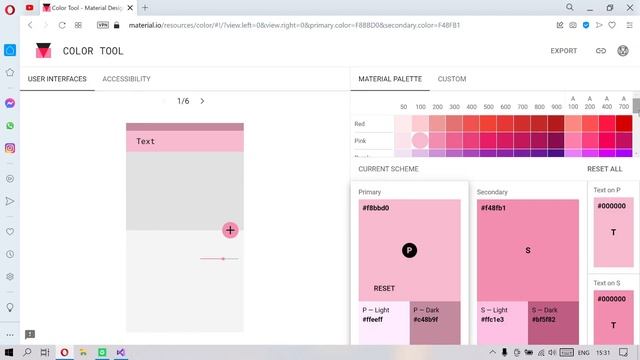Pick the Red 500 palette swatch
The width and height of the screenshot is (640, 360).
[x=489, y=123]
